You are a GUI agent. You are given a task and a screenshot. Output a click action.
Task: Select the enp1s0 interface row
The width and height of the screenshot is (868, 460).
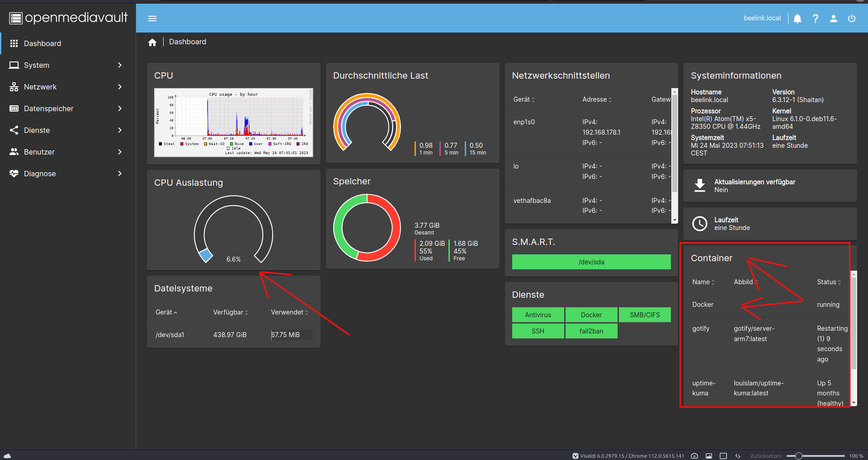click(x=588, y=132)
